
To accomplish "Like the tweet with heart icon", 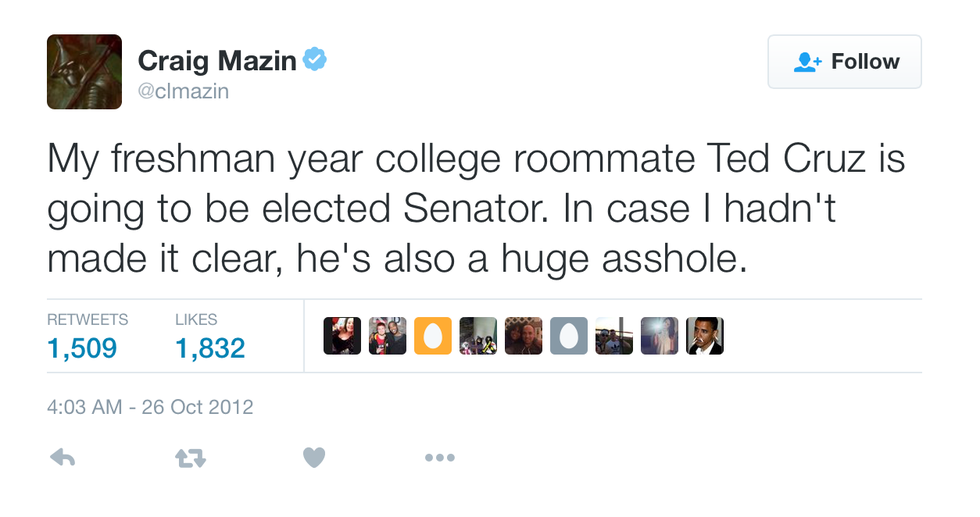I will click(x=314, y=457).
